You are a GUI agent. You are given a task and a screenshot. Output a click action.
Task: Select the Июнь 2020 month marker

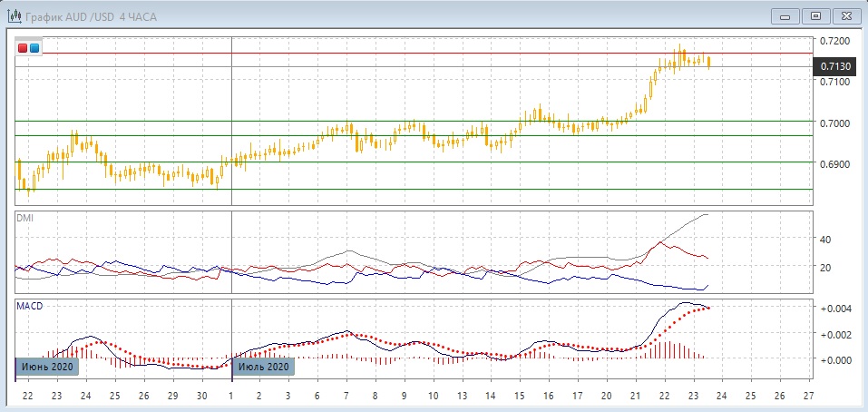point(47,367)
